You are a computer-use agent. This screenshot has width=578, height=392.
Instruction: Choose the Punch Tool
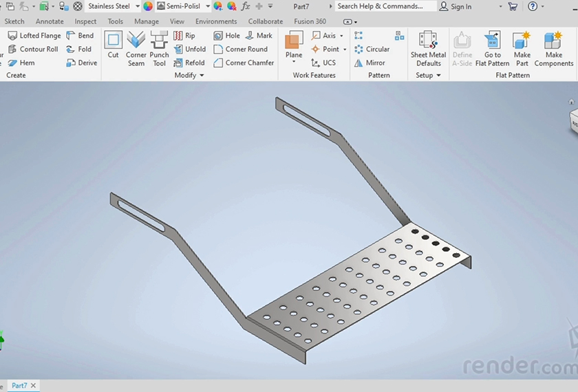coord(159,48)
